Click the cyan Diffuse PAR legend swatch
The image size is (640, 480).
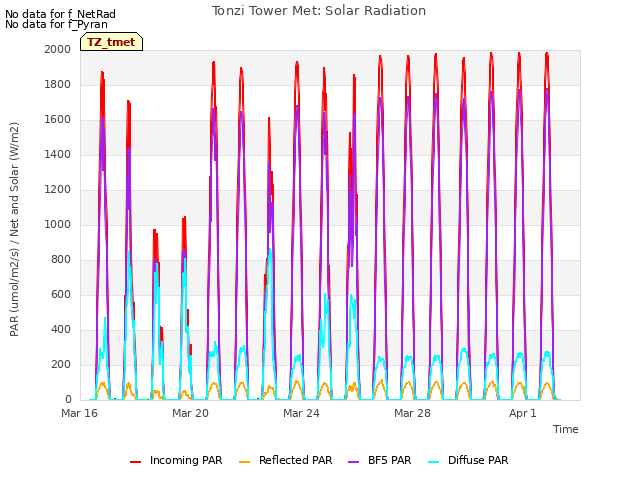[x=434, y=462]
